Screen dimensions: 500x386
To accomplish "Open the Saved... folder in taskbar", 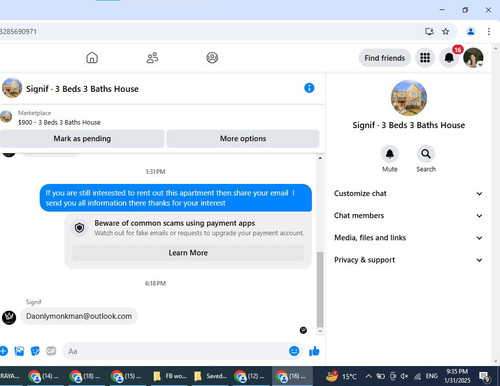I will click(211, 376).
